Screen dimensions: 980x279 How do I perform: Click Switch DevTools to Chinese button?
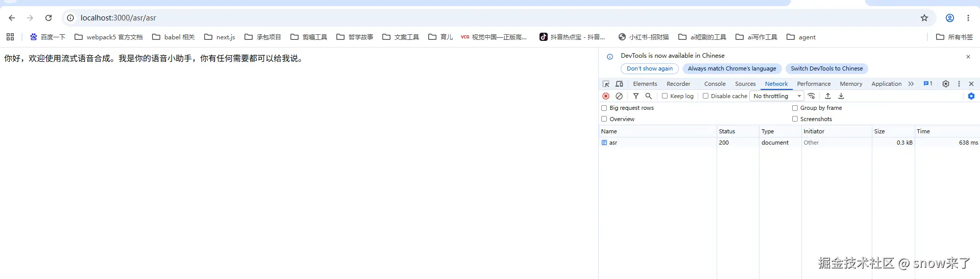[x=827, y=68]
